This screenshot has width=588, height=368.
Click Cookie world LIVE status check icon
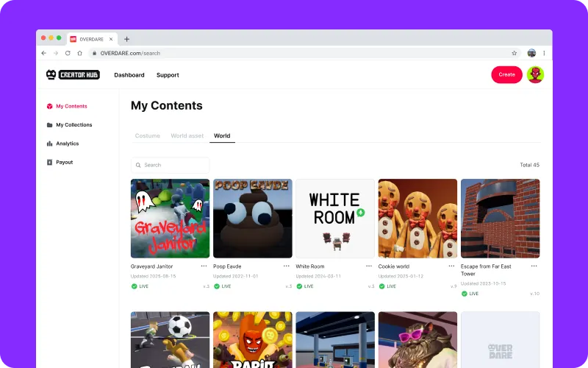pos(381,286)
